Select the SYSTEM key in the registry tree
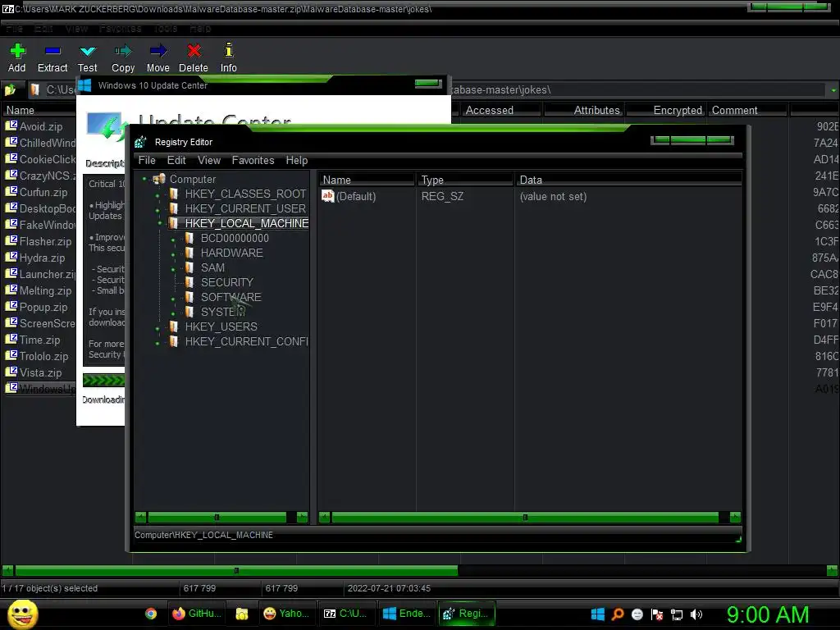This screenshot has height=630, width=840. [223, 312]
